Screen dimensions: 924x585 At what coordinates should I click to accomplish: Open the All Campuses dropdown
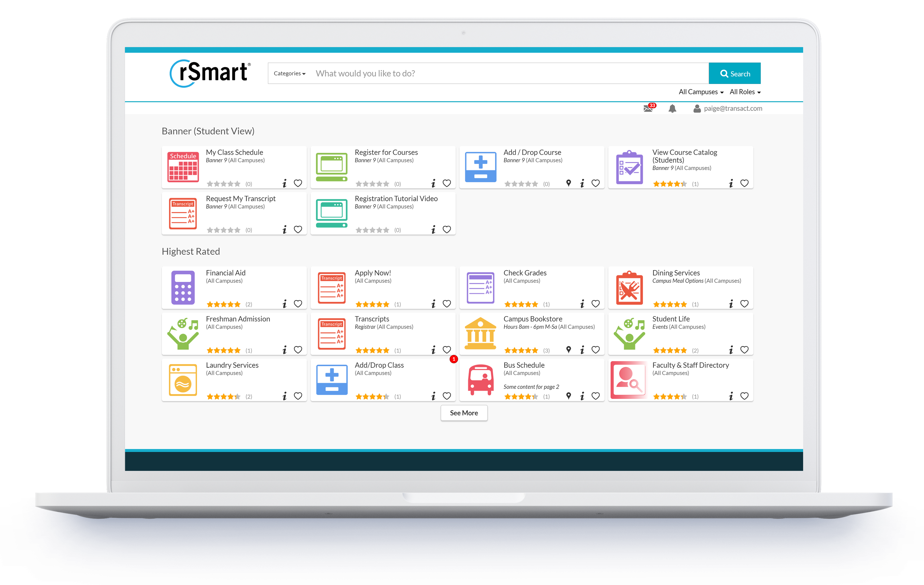[x=701, y=92]
